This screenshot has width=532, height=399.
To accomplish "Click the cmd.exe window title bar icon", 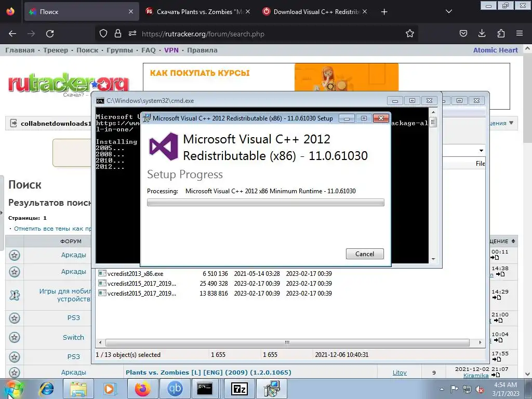I will coord(100,101).
